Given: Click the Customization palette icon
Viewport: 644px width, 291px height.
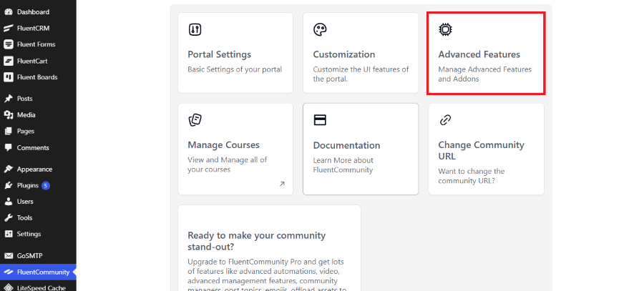Looking at the screenshot, I should tap(320, 29).
